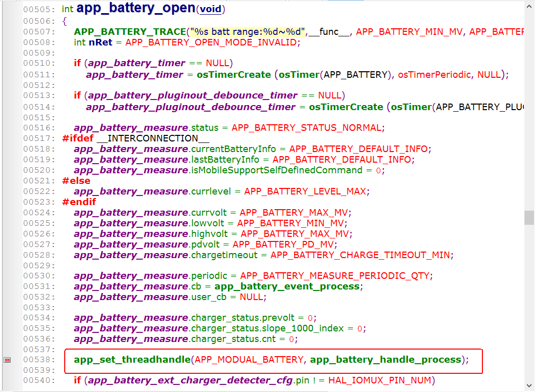This screenshot has height=392, width=535.
Task: Click the bookmark marker beside line 00538
Action: coord(7,360)
